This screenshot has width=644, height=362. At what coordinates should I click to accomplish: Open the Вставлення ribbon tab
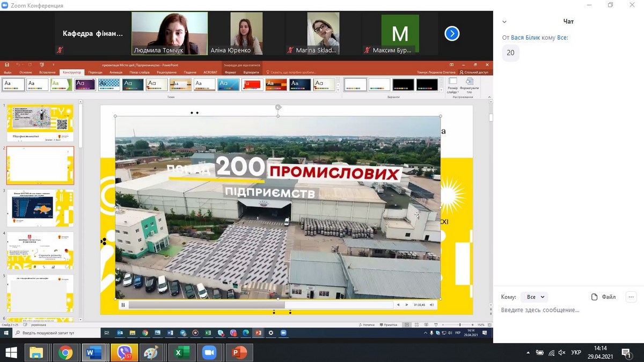[x=47, y=72]
